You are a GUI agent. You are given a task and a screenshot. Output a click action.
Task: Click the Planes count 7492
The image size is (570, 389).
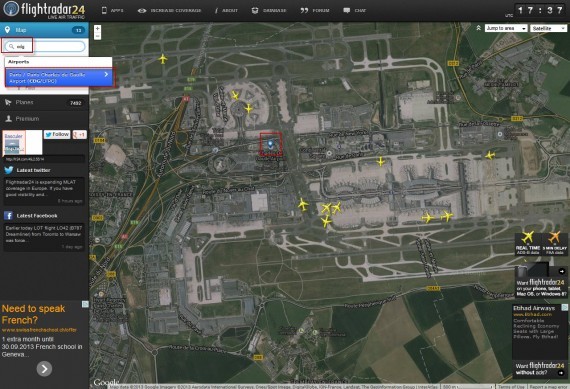(x=76, y=103)
